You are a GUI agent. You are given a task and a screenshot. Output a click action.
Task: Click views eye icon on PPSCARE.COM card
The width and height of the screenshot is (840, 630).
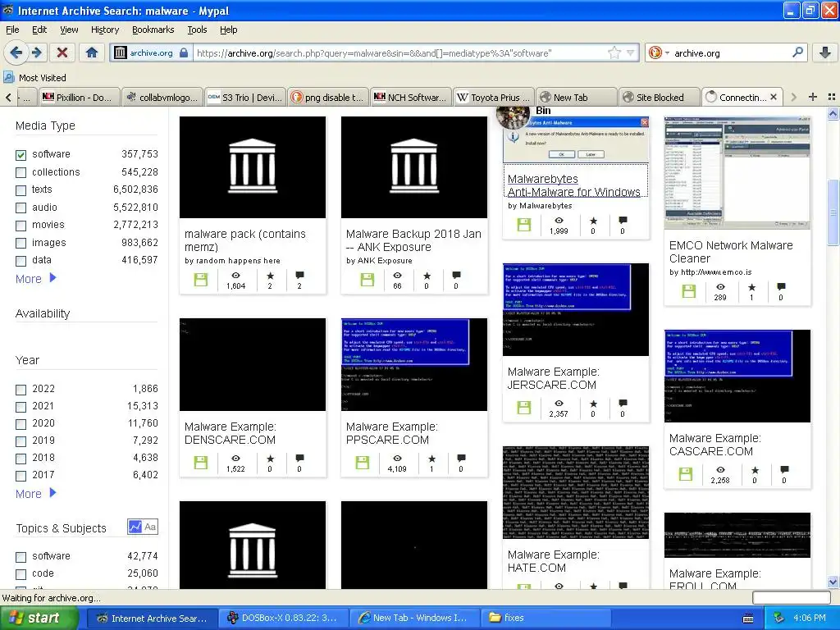pyautogui.click(x=398, y=459)
